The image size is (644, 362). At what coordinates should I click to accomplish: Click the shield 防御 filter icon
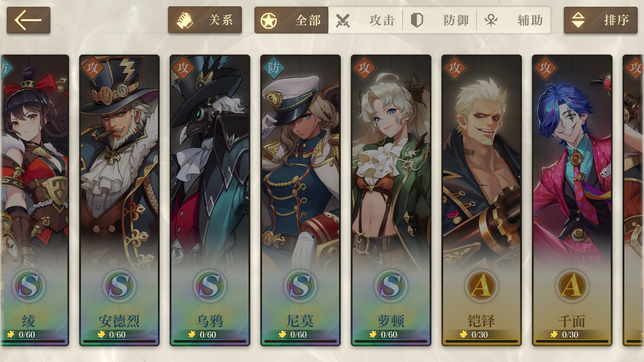click(417, 21)
